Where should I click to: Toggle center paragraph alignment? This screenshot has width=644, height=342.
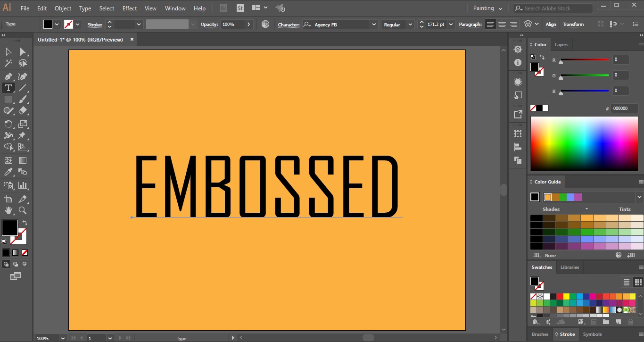(502, 24)
